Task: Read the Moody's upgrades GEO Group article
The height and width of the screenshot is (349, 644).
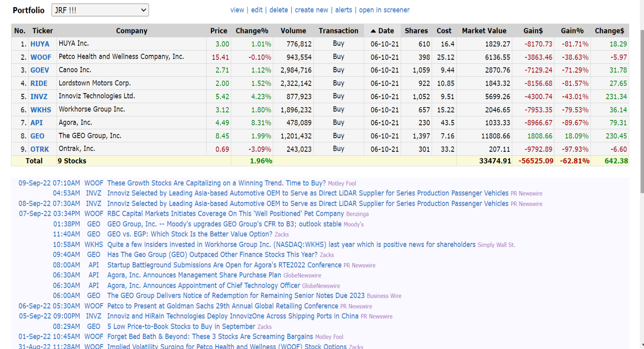Action: click(224, 224)
